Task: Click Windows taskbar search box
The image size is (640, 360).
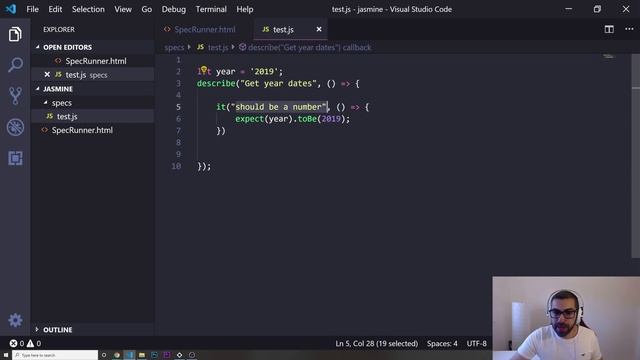Action: (x=55, y=355)
